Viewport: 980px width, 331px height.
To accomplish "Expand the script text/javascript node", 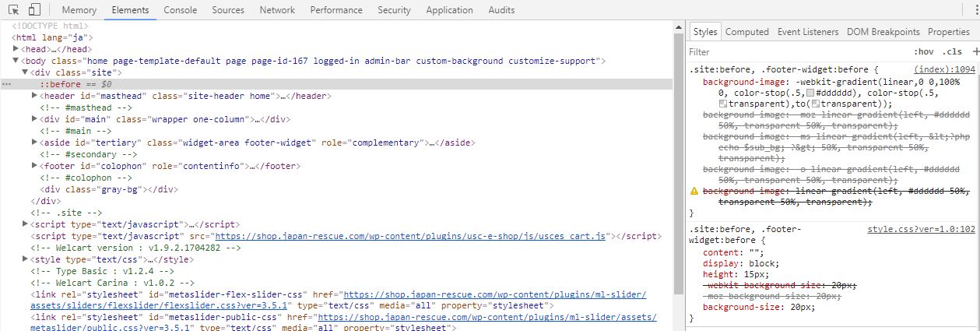I will 25,224.
